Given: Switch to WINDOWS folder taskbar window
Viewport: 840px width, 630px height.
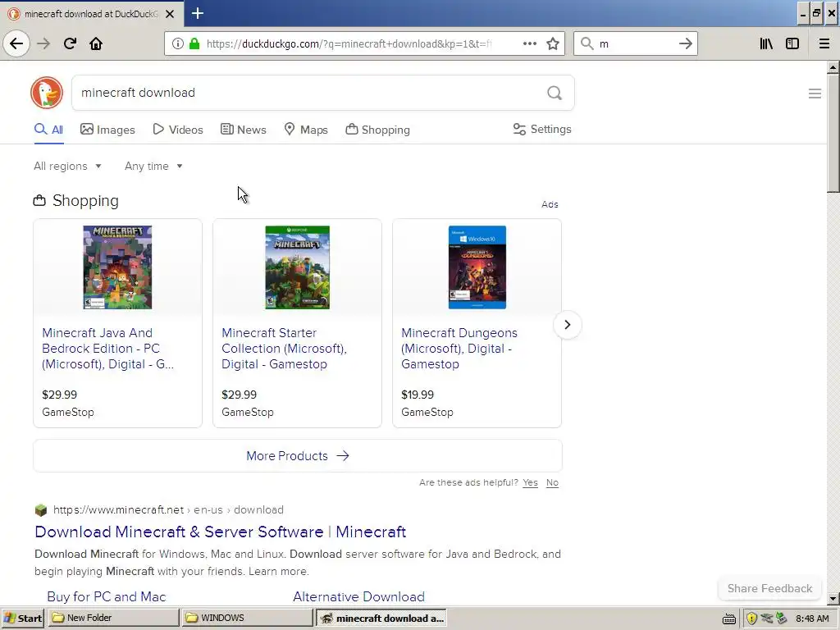Looking at the screenshot, I should tap(247, 618).
